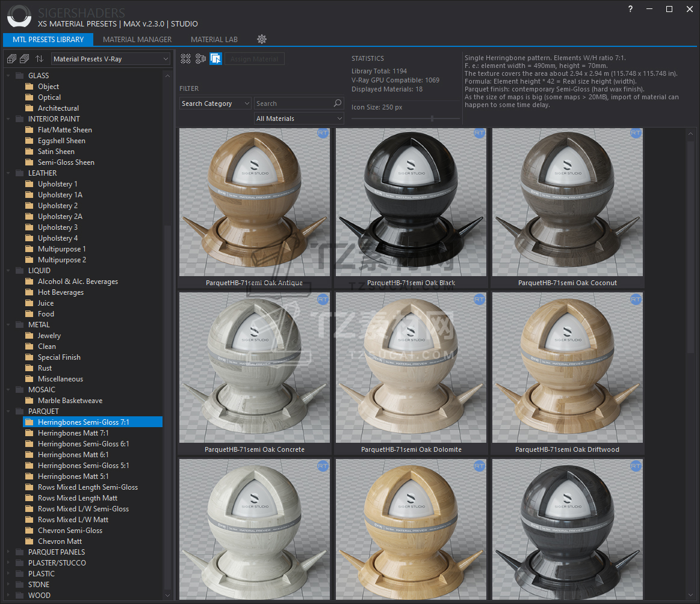Select the Special Finish folder
Image resolution: width=700 pixels, height=604 pixels.
59,357
